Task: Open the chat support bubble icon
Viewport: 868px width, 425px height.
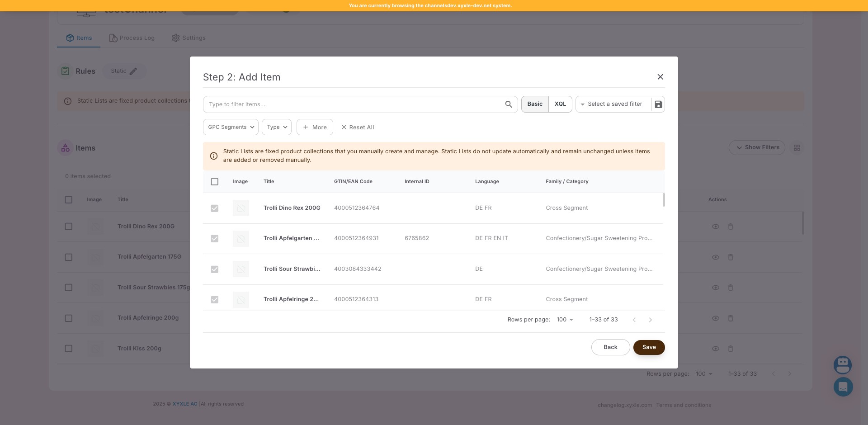Action: coord(843,387)
